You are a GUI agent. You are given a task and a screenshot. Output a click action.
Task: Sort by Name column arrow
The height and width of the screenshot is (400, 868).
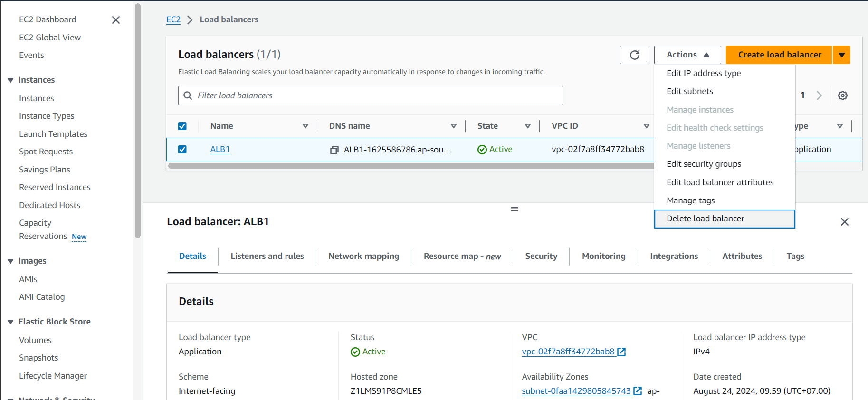305,126
